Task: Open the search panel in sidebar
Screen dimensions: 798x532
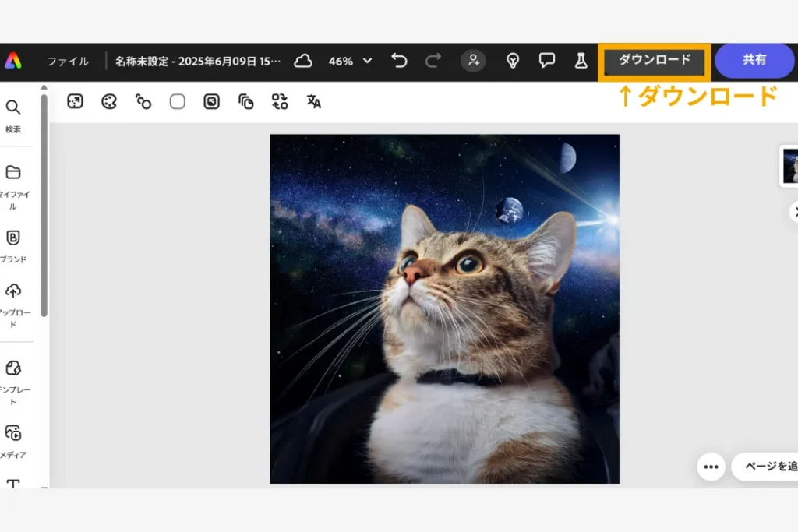Action: tap(13, 115)
